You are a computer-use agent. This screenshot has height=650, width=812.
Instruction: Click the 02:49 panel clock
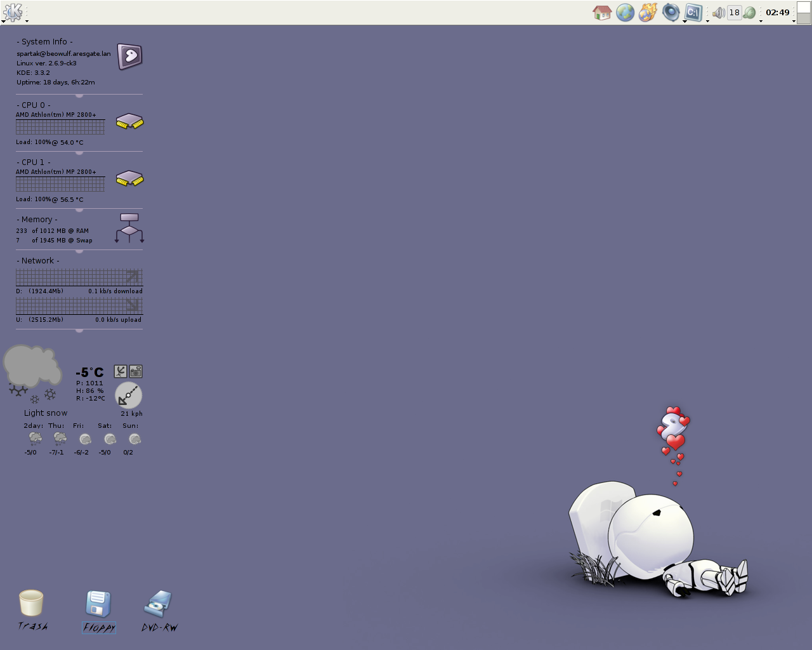[777, 12]
